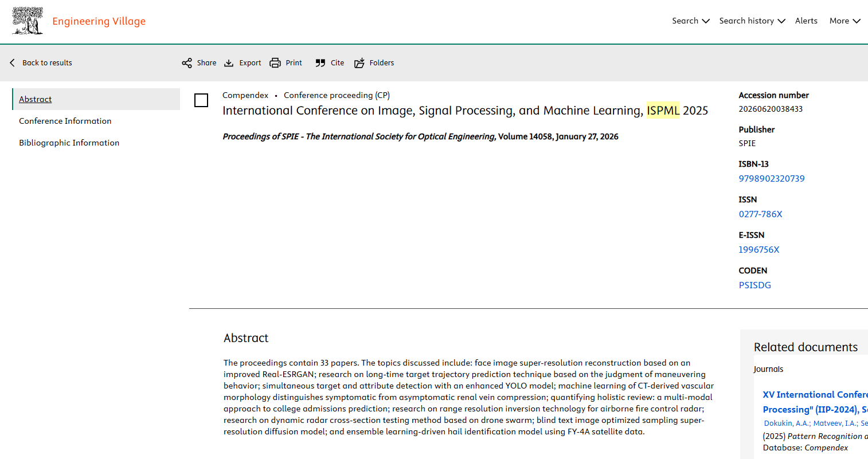Image resolution: width=868 pixels, height=459 pixels.
Task: Click the Cite quotation mark icon
Action: coord(320,63)
